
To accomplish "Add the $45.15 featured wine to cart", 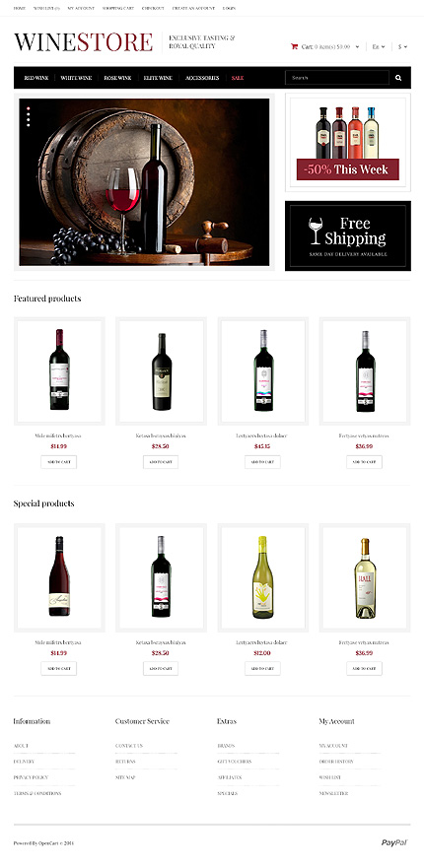I will point(262,462).
